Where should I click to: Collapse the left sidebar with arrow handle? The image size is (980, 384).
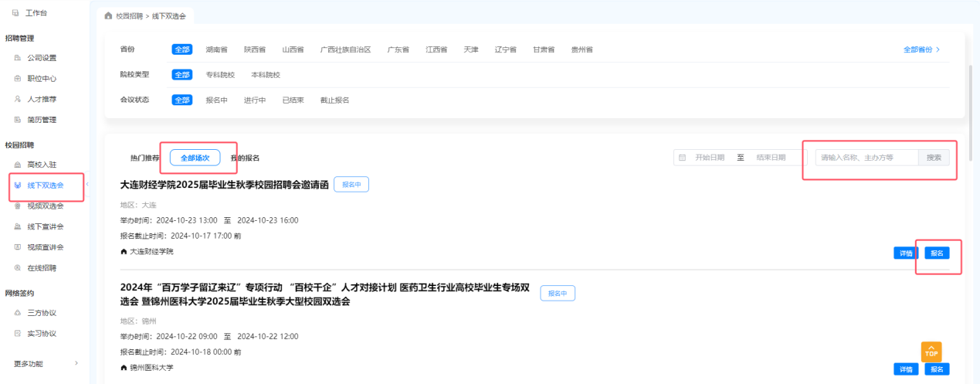pos(87,184)
